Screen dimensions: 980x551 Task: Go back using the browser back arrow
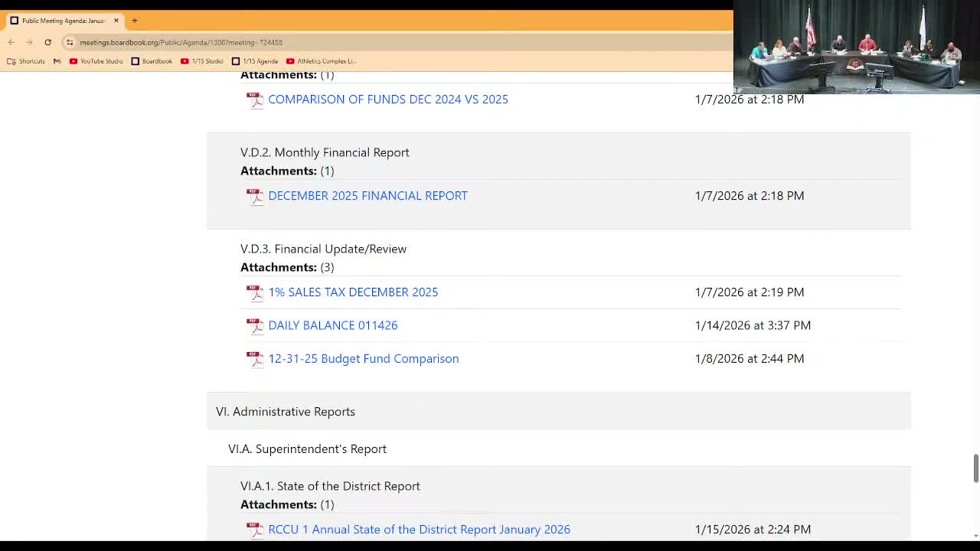11,42
